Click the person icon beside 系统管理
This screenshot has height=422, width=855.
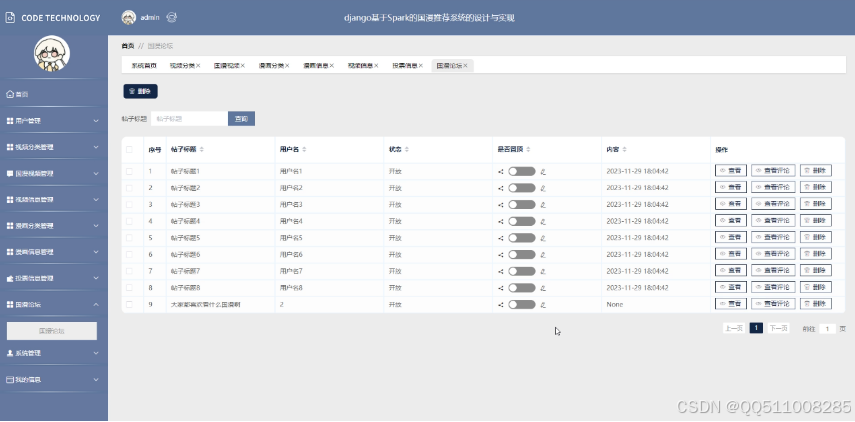10,353
